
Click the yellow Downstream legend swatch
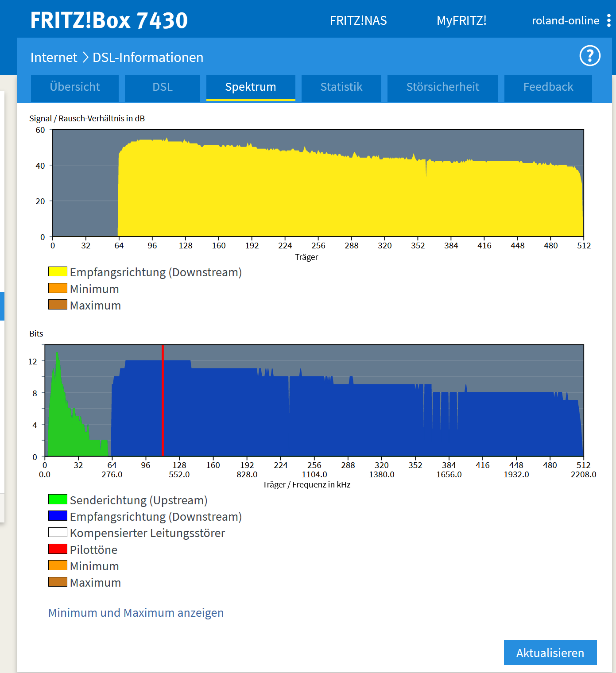click(58, 272)
